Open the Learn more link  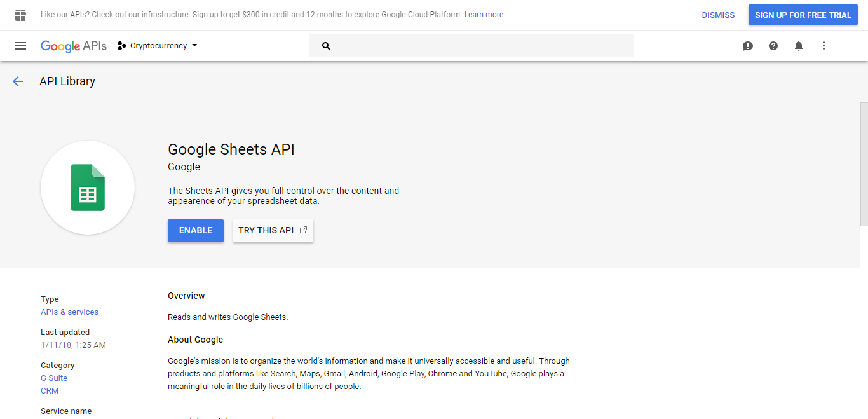click(483, 14)
